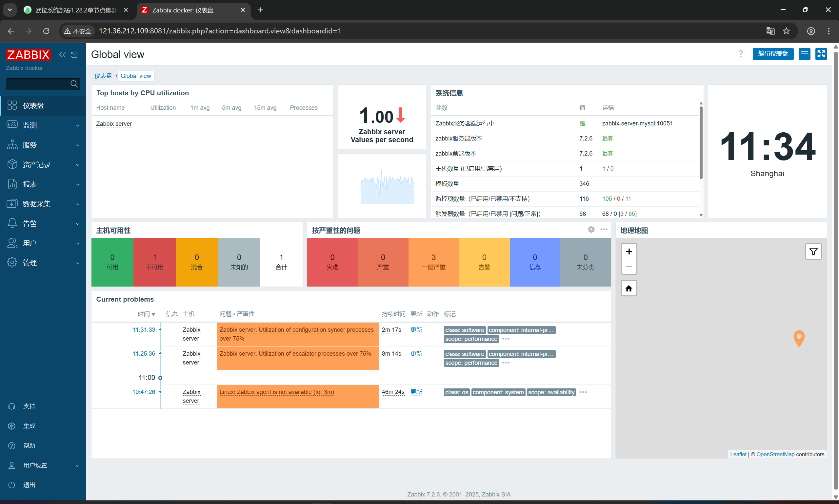Click the map home navigation icon
839x504 pixels.
629,288
